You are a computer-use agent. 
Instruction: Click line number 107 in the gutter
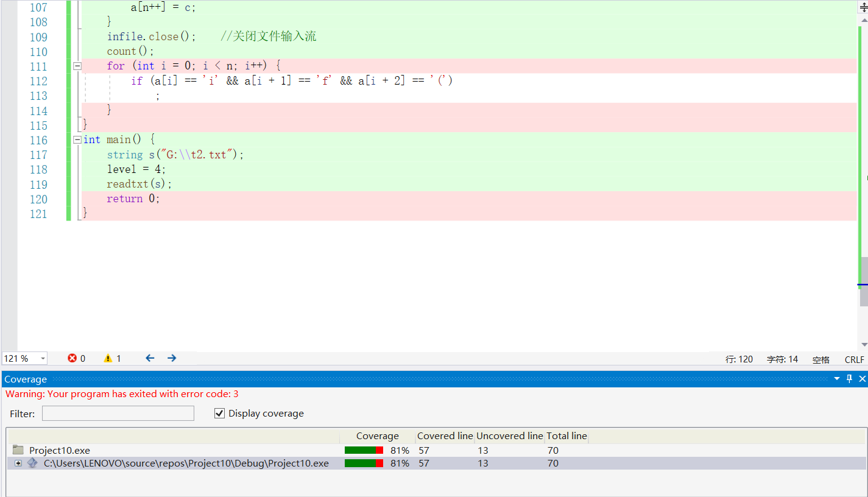click(38, 8)
